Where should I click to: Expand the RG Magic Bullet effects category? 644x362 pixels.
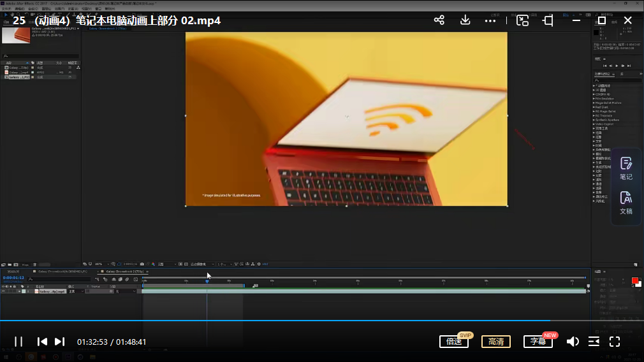(x=594, y=112)
